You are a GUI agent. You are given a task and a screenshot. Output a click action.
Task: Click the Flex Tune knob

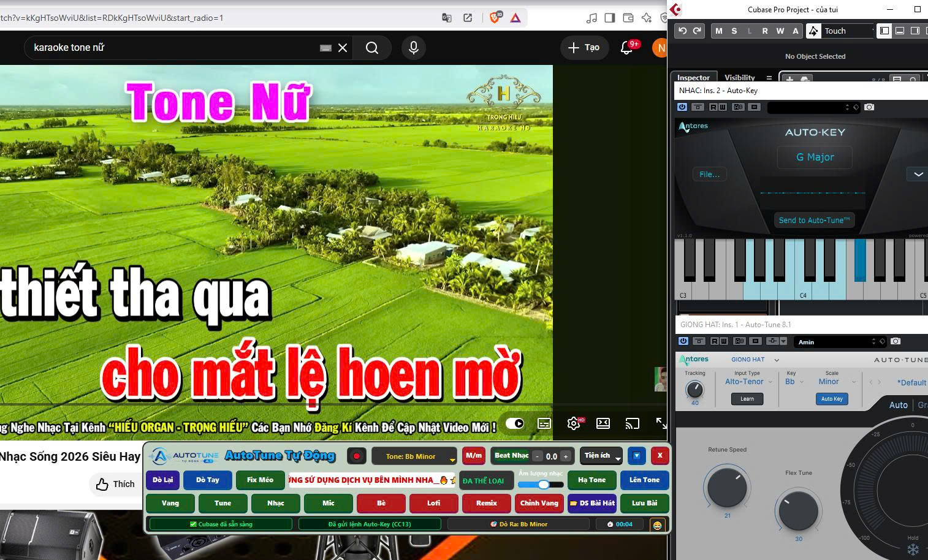[799, 510]
